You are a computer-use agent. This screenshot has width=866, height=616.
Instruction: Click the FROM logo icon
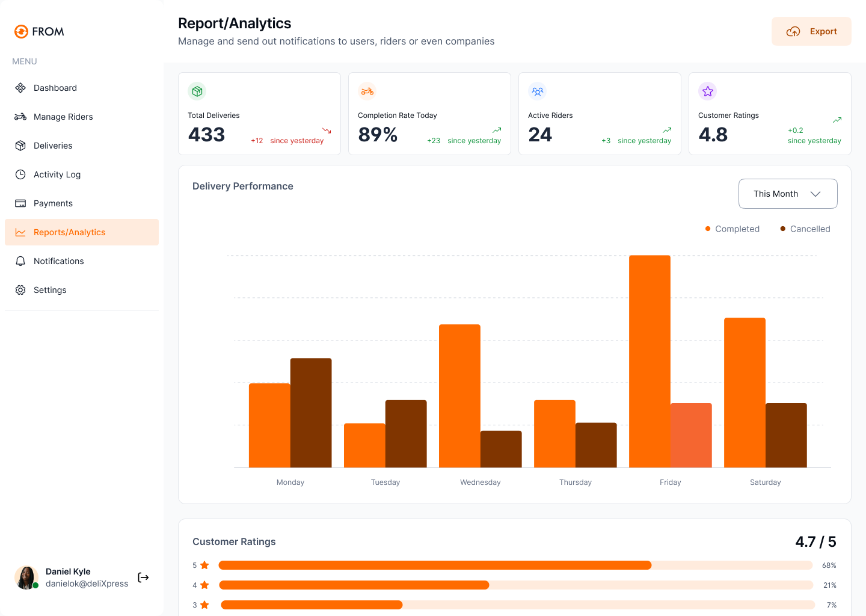click(x=22, y=31)
